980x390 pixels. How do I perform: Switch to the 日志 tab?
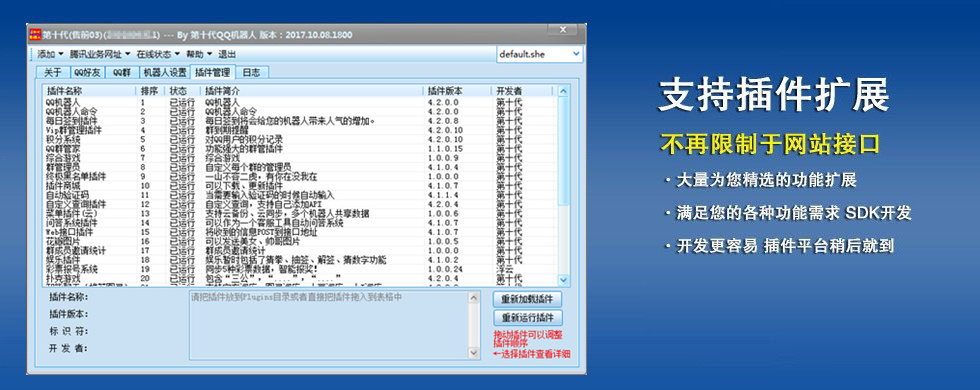click(x=252, y=72)
